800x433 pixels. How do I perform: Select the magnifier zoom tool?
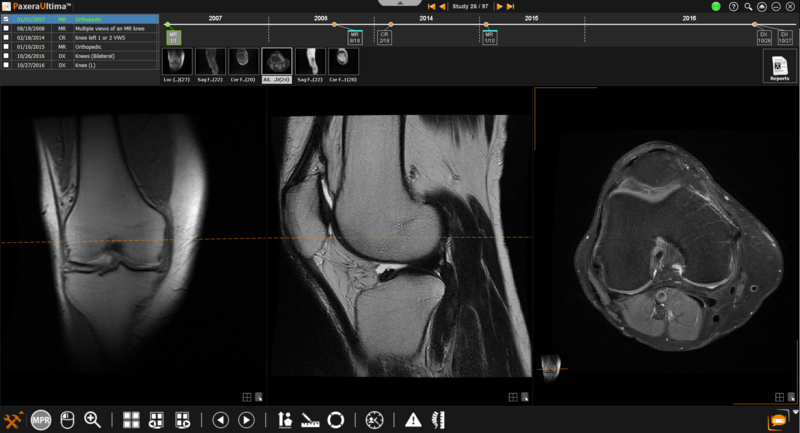93,420
